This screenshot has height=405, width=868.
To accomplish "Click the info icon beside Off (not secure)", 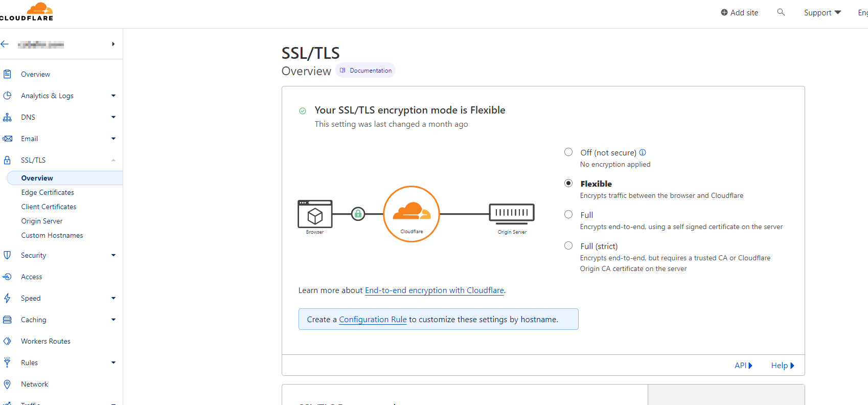I will point(643,152).
